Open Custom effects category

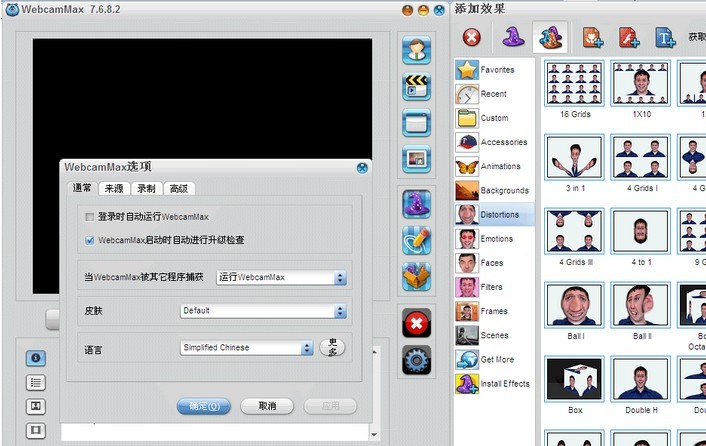pyautogui.click(x=494, y=118)
